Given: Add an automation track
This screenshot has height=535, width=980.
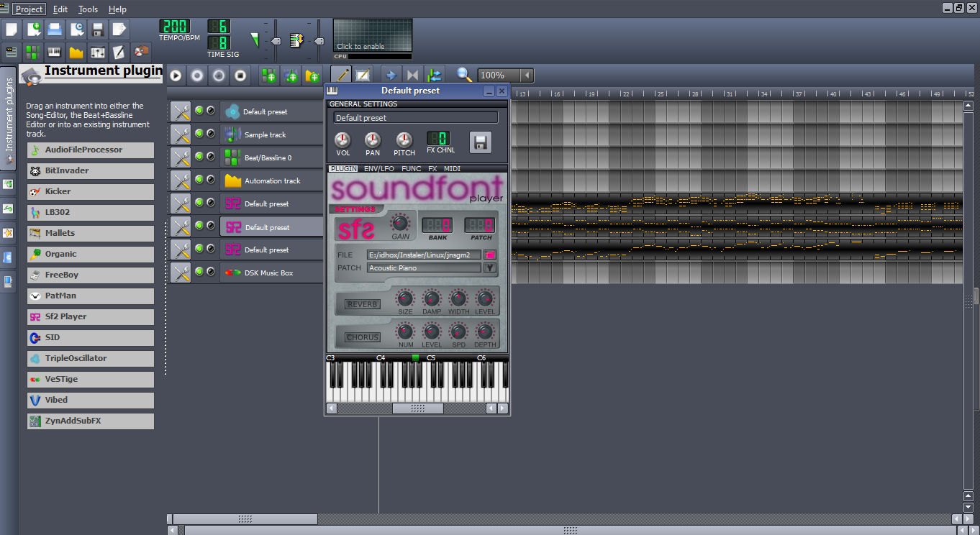Looking at the screenshot, I should coord(312,75).
